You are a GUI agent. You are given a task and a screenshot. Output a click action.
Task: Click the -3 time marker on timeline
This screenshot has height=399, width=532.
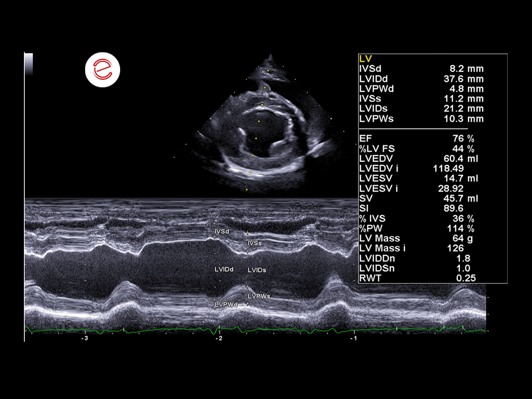84,338
